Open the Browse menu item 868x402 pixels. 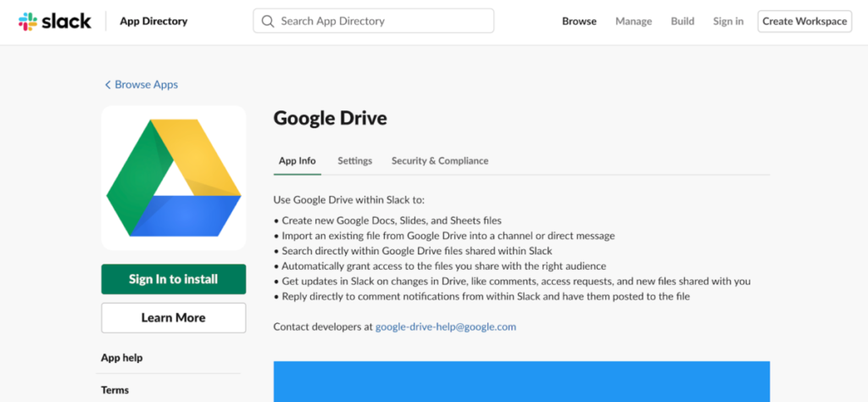(x=579, y=21)
